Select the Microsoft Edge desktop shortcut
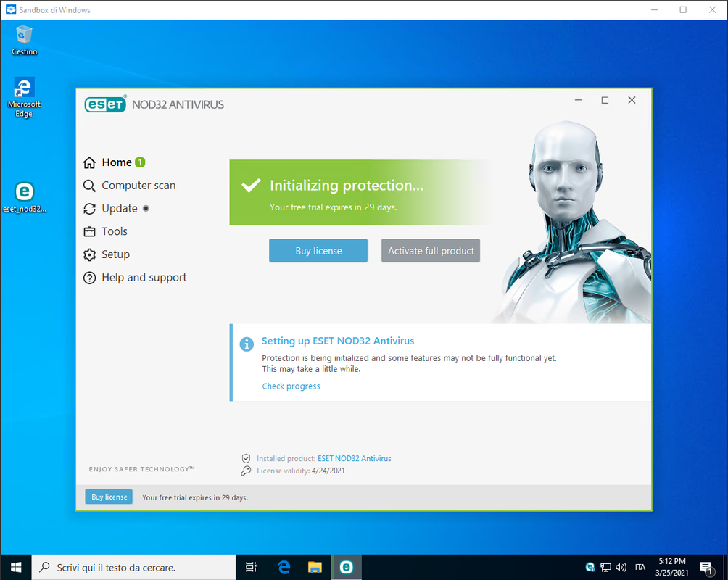This screenshot has width=728, height=580. pyautogui.click(x=24, y=98)
